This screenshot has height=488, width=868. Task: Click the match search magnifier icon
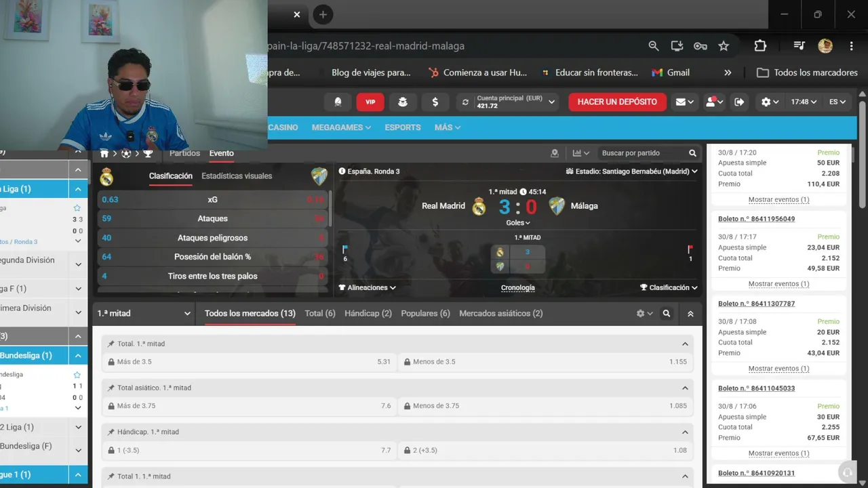tap(692, 153)
